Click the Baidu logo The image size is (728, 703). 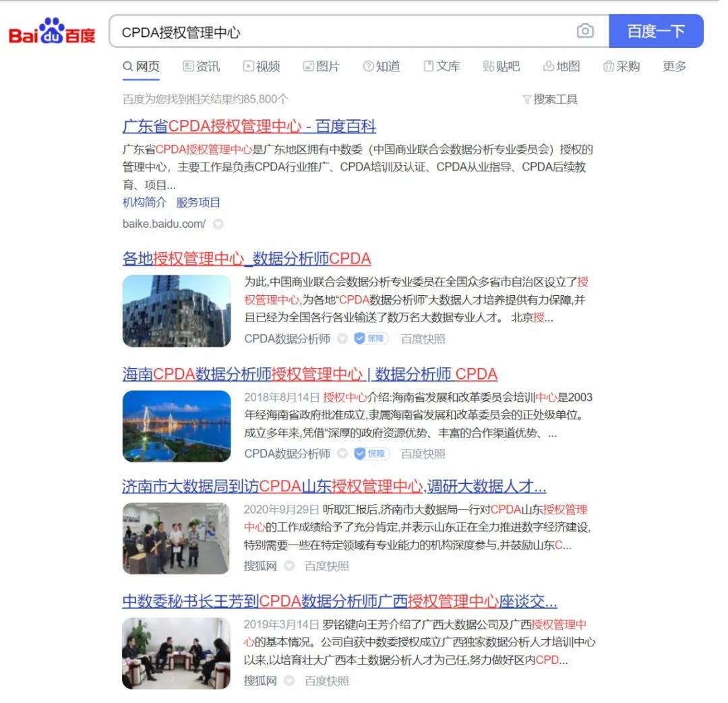(52, 31)
